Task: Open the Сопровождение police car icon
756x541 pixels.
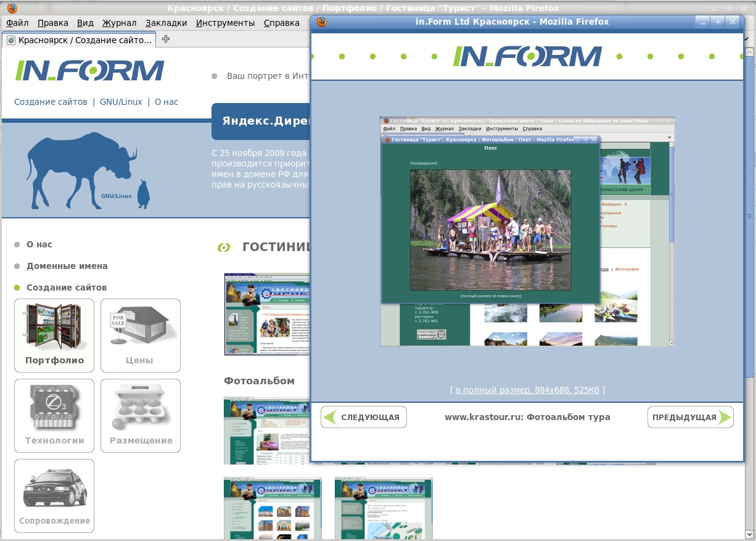Action: (x=54, y=495)
